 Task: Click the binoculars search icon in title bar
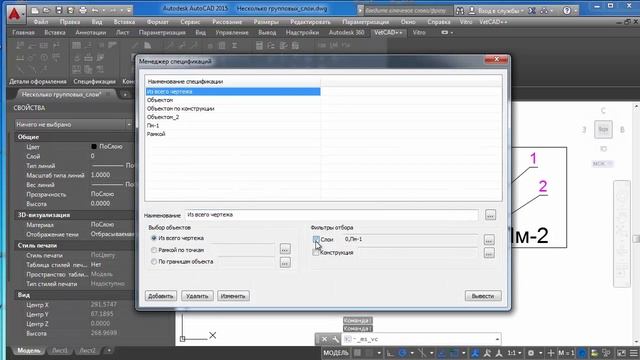pyautogui.click(x=460, y=11)
